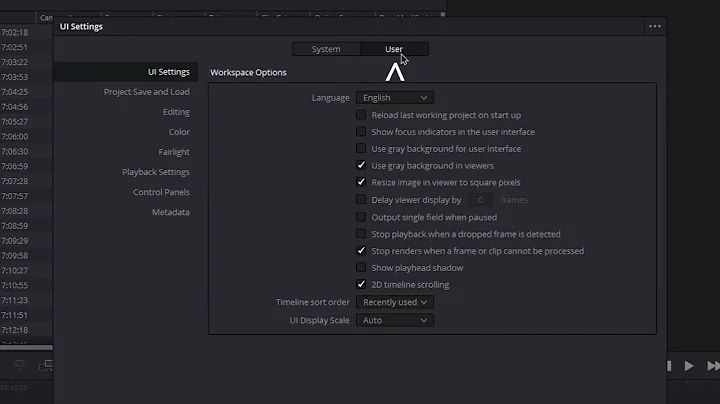Enable Show playhead shadow checkbox
The height and width of the screenshot is (404, 720).
pos(361,268)
